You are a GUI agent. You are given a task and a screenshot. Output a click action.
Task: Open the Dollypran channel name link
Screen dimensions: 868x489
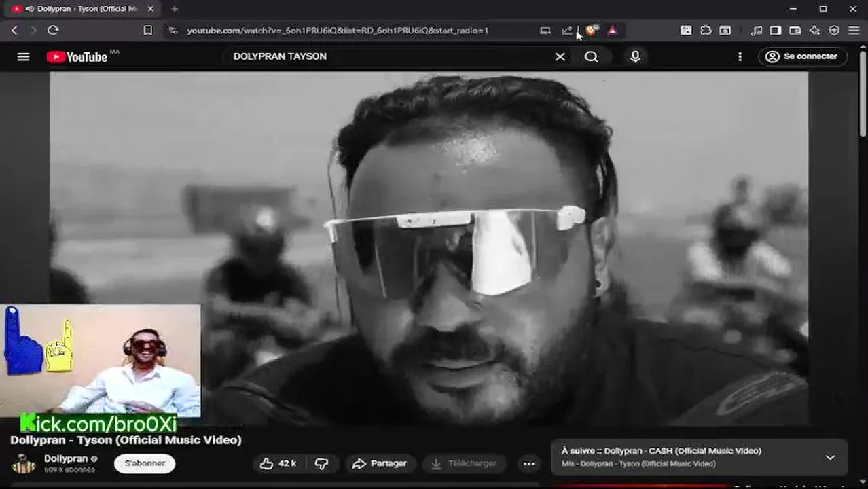66,458
